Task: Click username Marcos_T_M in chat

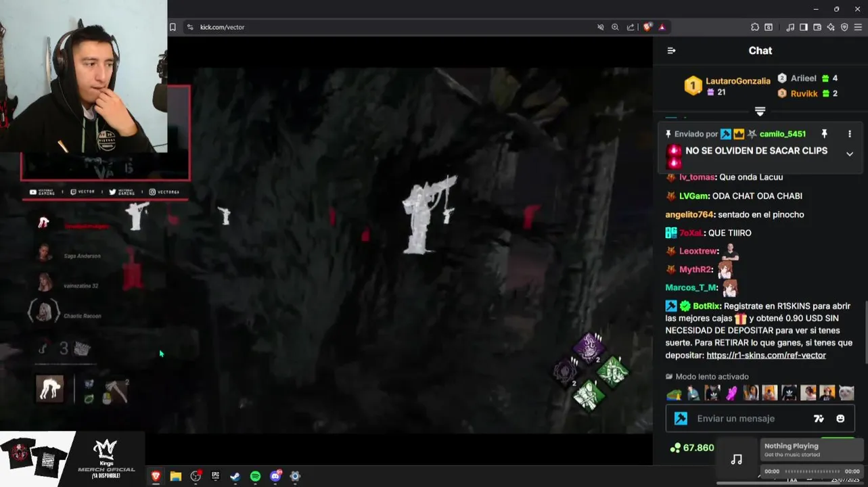Action: pyautogui.click(x=691, y=287)
